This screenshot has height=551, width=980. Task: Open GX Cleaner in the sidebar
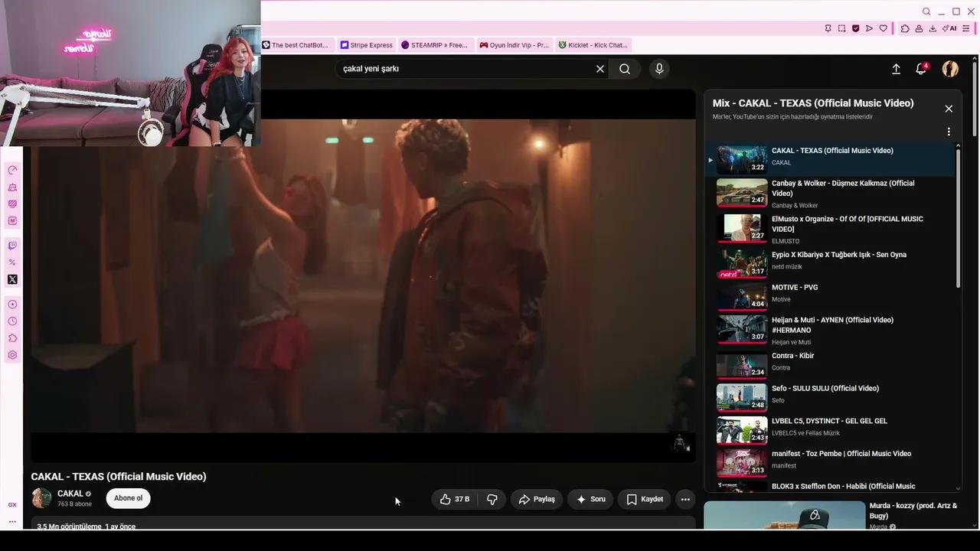(x=12, y=187)
